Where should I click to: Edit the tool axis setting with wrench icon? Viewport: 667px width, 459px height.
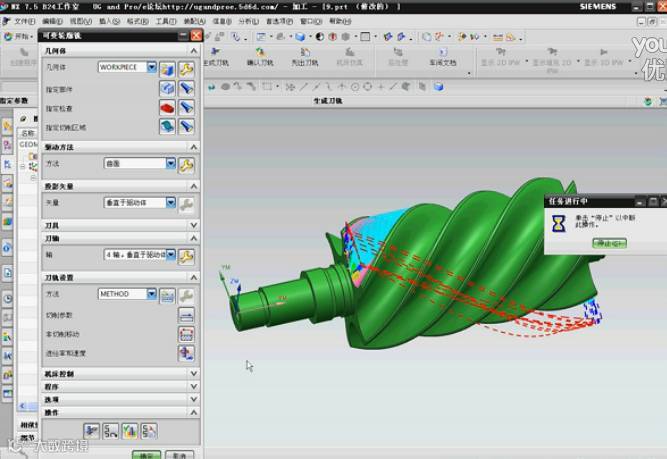pos(186,257)
